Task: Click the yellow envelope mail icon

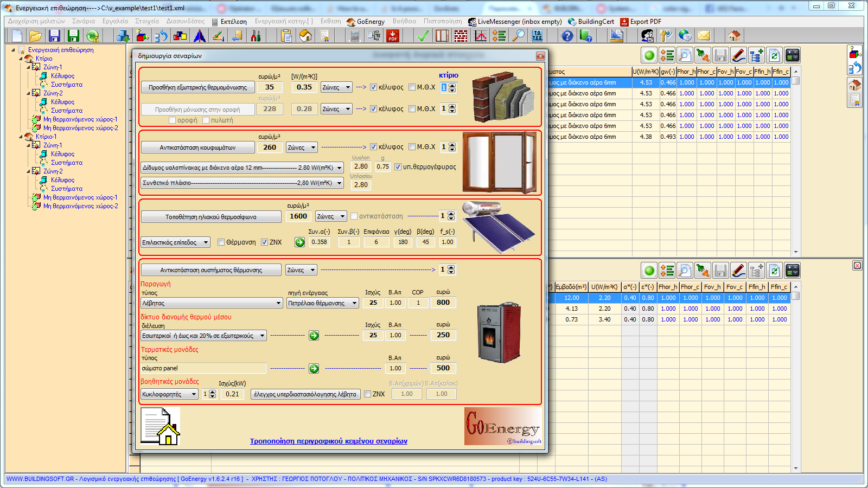Action: coord(704,36)
